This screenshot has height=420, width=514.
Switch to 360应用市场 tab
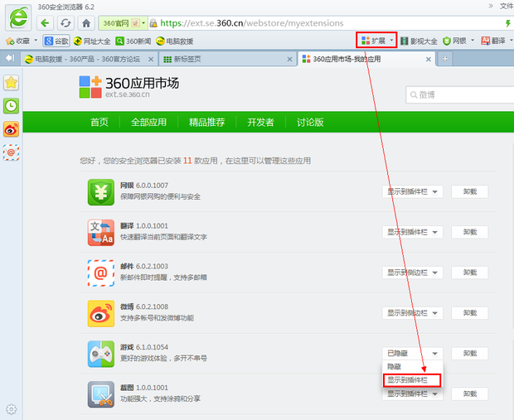366,60
